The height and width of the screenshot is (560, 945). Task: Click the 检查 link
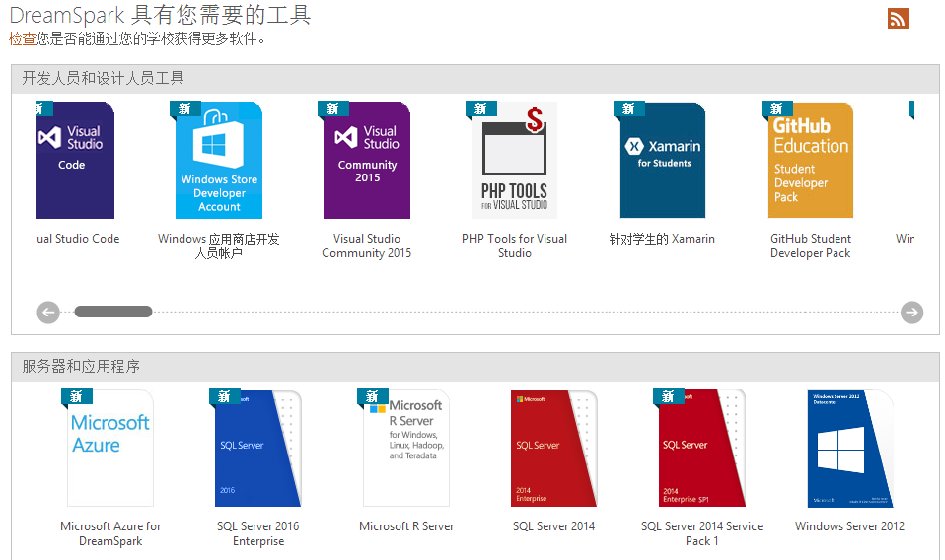tap(23, 39)
